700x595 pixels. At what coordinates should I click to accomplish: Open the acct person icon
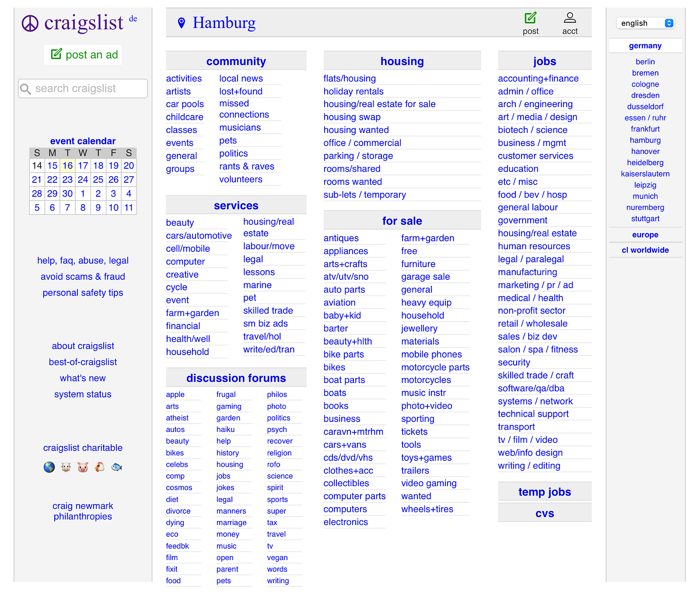coord(570,18)
